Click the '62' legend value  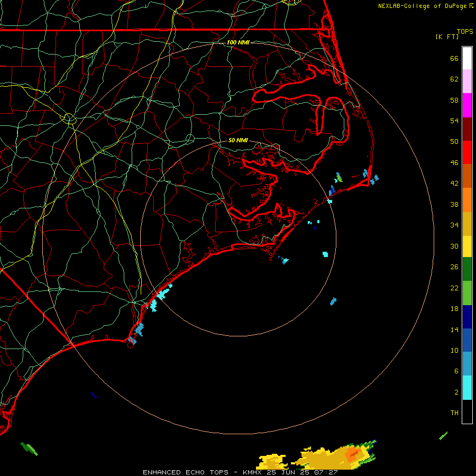coord(454,79)
